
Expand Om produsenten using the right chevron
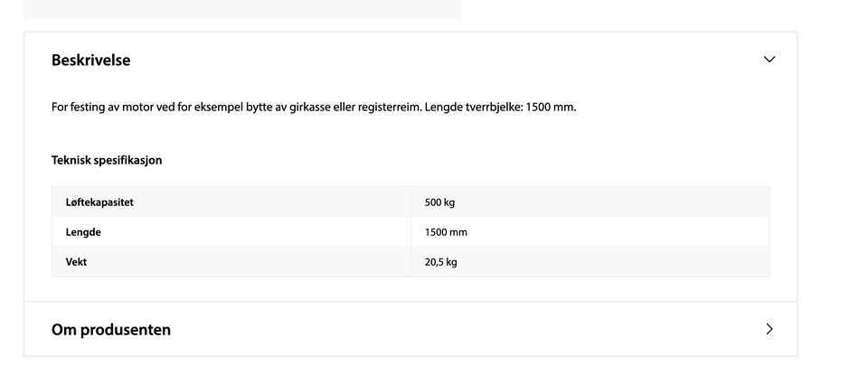(x=769, y=329)
